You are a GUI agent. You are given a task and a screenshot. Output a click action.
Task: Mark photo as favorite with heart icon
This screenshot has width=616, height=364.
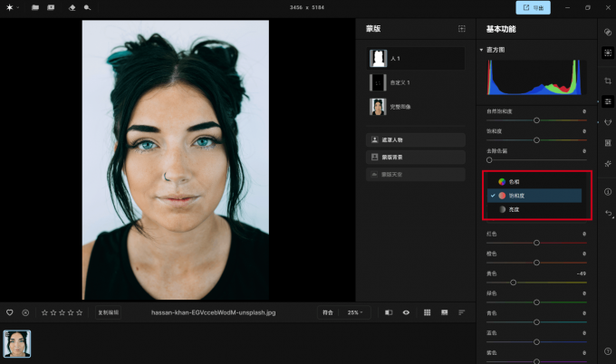10,312
